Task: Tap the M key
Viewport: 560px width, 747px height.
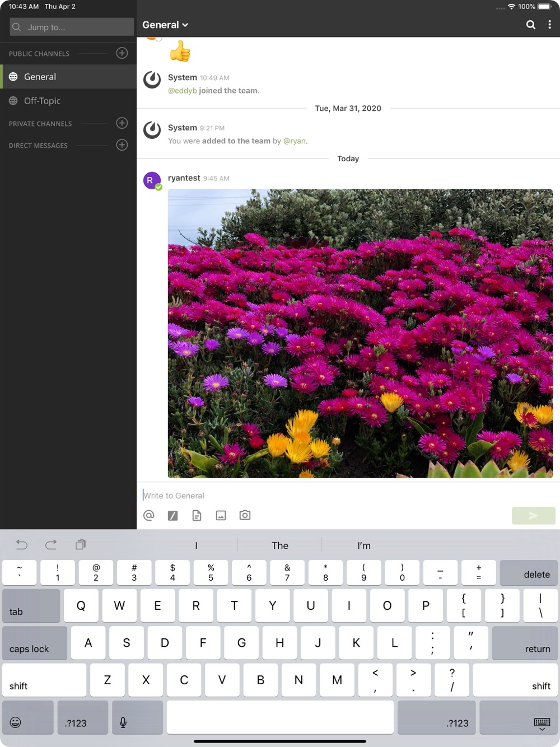Action: click(337, 680)
